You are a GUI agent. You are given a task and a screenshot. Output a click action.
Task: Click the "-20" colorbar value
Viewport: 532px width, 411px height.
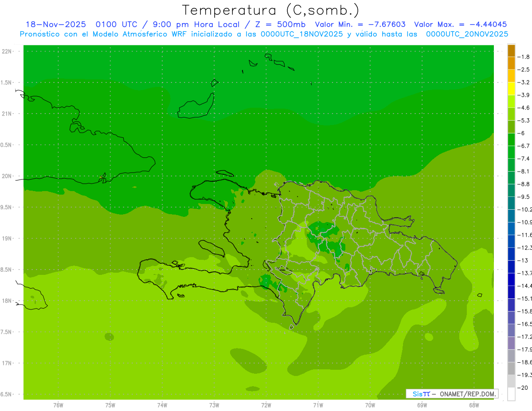[523, 388]
